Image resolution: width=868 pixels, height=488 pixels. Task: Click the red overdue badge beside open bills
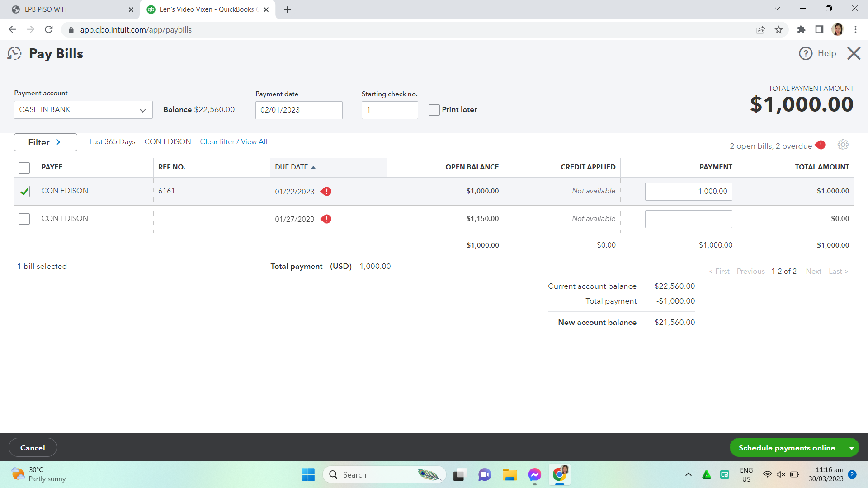coord(820,145)
